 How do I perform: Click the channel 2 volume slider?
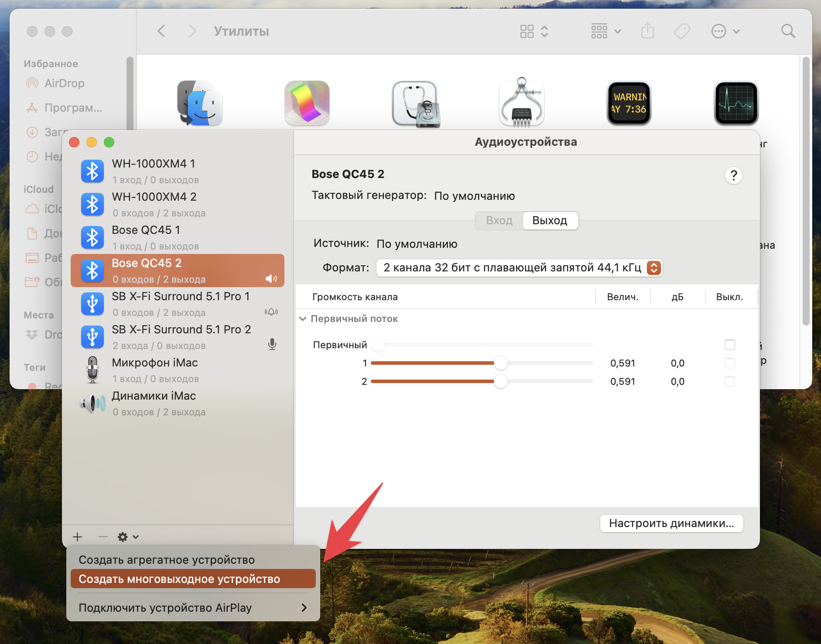coord(482,381)
